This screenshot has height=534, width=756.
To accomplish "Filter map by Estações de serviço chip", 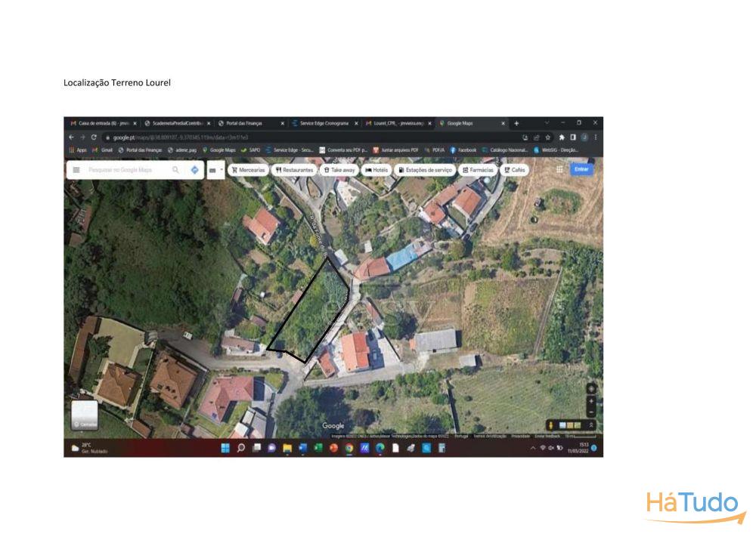I will point(425,170).
